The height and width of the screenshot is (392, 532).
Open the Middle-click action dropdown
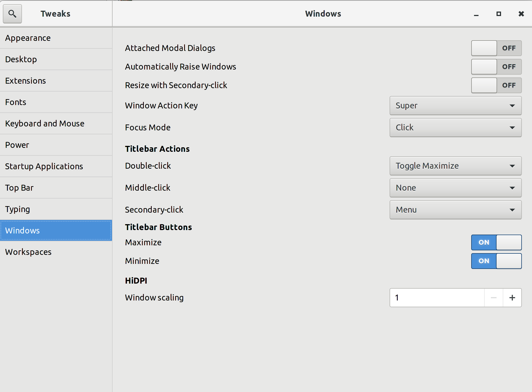[x=455, y=188]
